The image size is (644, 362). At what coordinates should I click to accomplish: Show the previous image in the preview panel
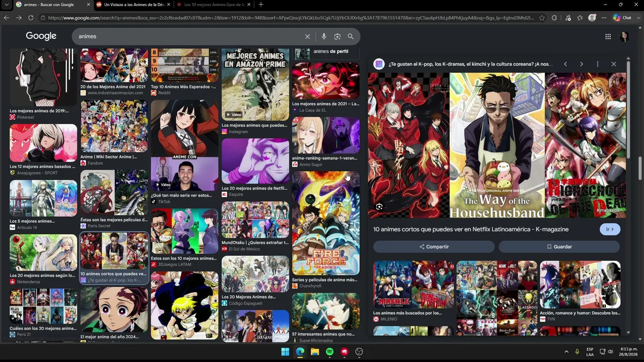point(566,64)
